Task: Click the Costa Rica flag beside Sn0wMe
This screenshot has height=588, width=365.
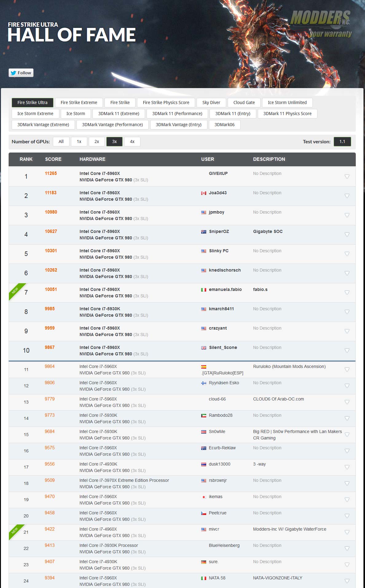Action: 204,432
